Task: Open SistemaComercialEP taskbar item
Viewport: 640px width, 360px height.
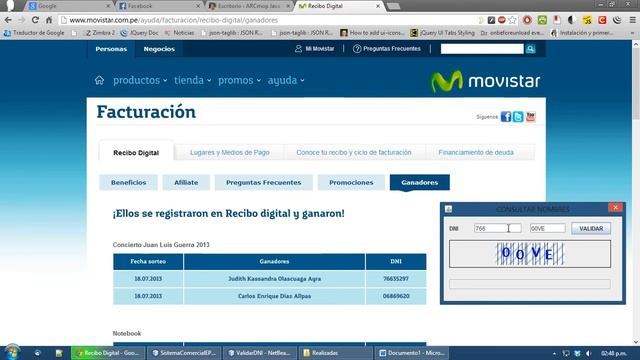Action: click(183, 353)
